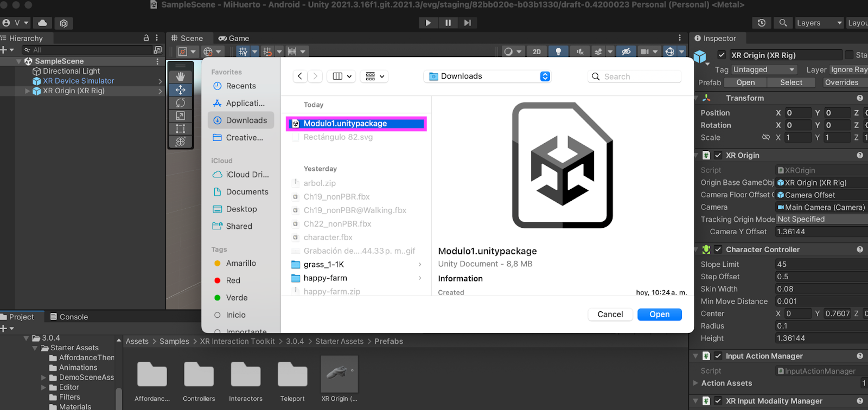Image resolution: width=868 pixels, height=410 pixels.
Task: Select the Rotate tool in Scene toolbar
Action: [x=181, y=102]
